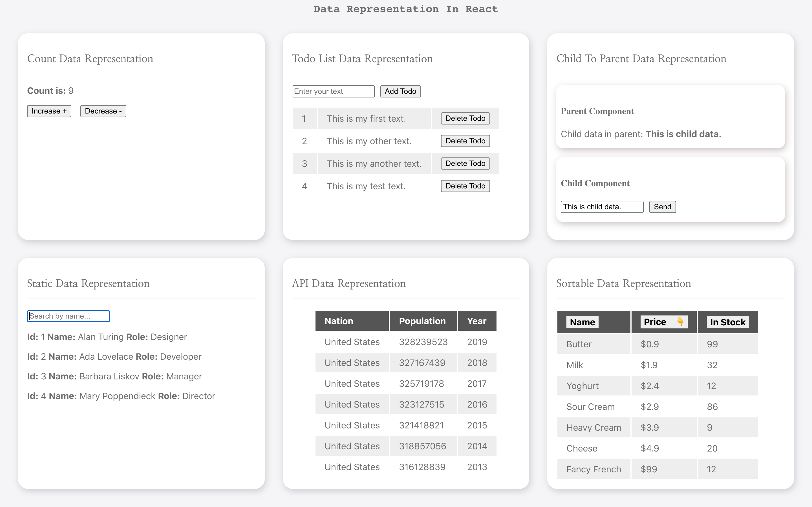Click the pointing-down sort icon on Price
812x507 pixels.
click(680, 322)
